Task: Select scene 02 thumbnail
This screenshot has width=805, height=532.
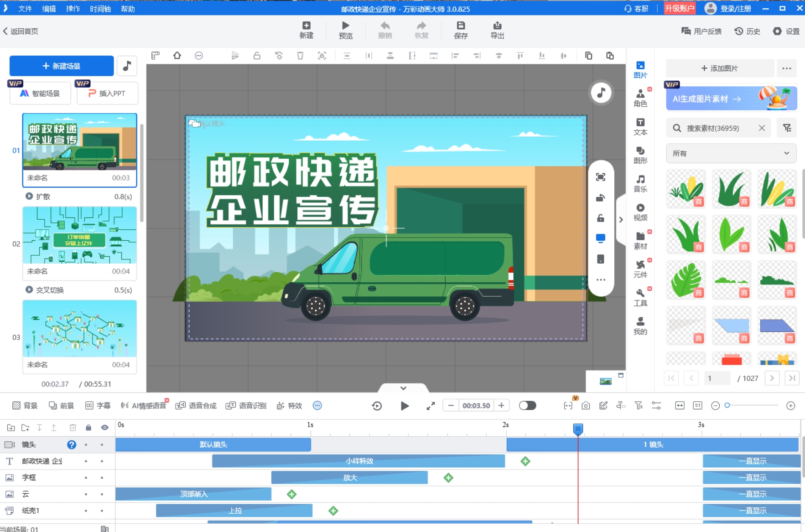Action: 80,235
